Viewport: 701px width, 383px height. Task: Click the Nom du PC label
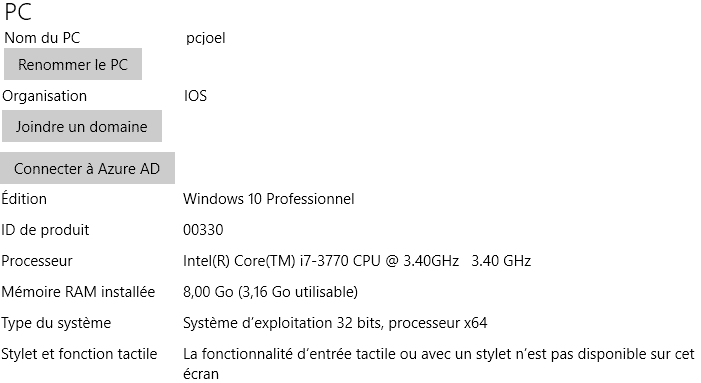pyautogui.click(x=42, y=38)
